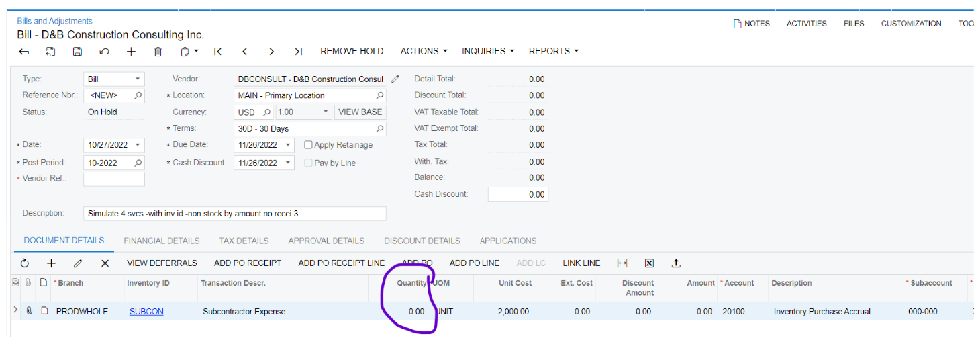
Task: Click the Vendor Ref. input field
Action: [114, 179]
